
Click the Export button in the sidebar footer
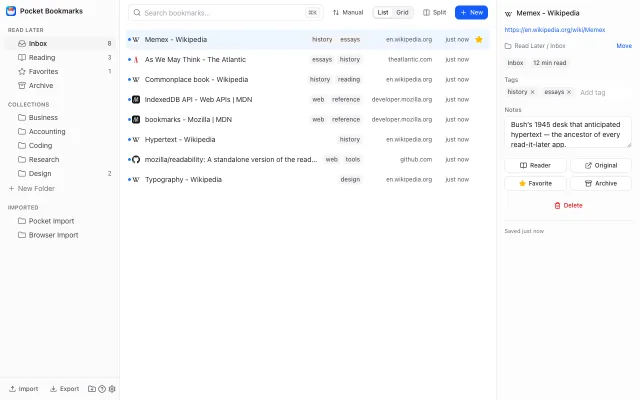click(64, 389)
